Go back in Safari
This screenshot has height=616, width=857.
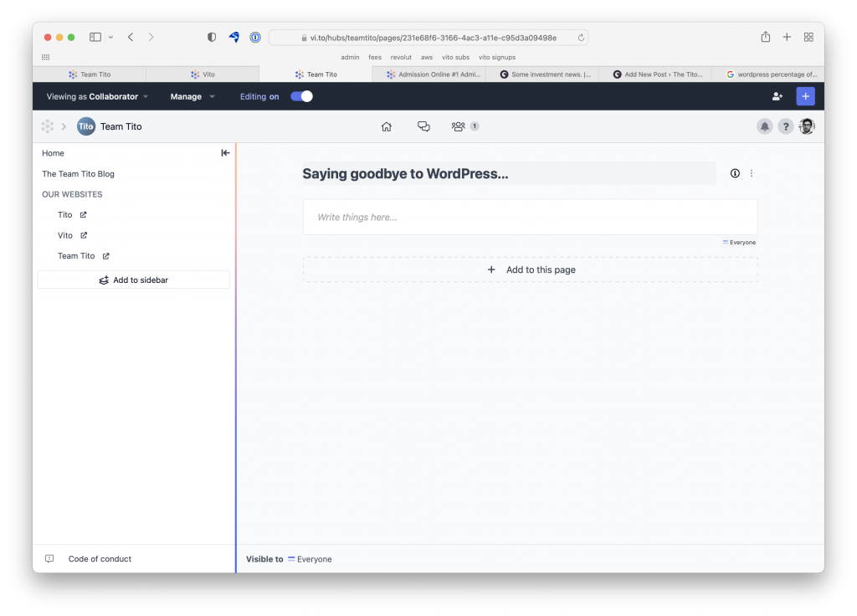click(x=131, y=37)
